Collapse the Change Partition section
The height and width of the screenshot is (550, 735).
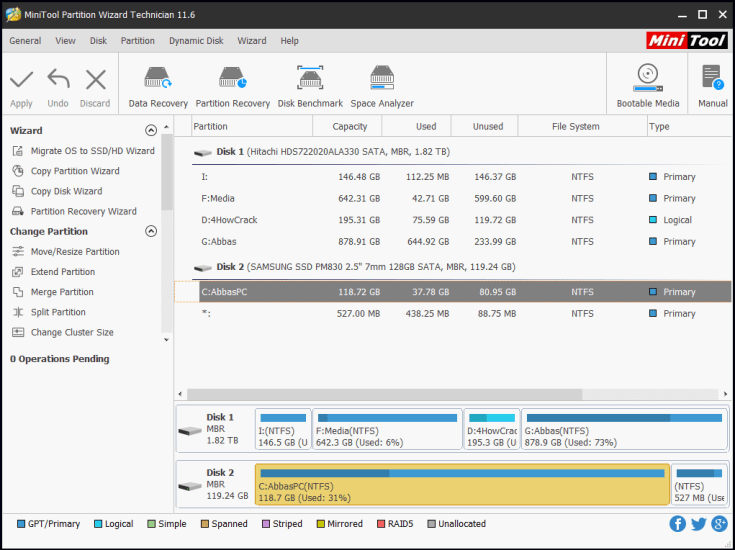[151, 231]
